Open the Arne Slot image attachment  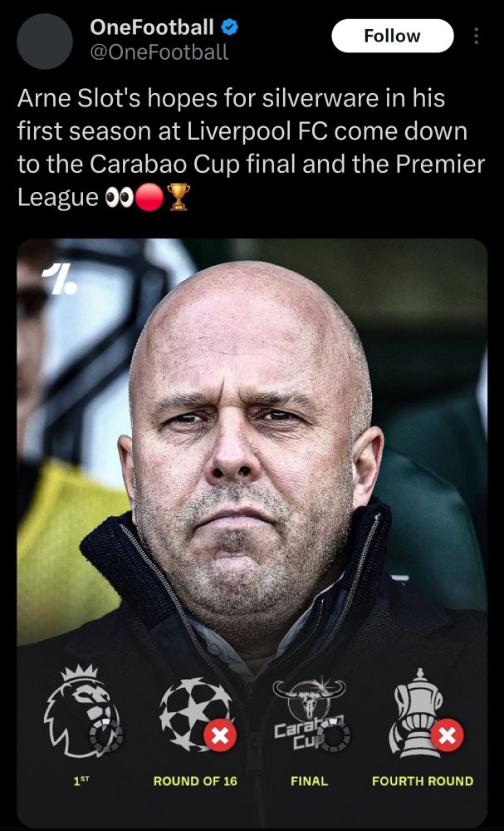tap(252, 532)
